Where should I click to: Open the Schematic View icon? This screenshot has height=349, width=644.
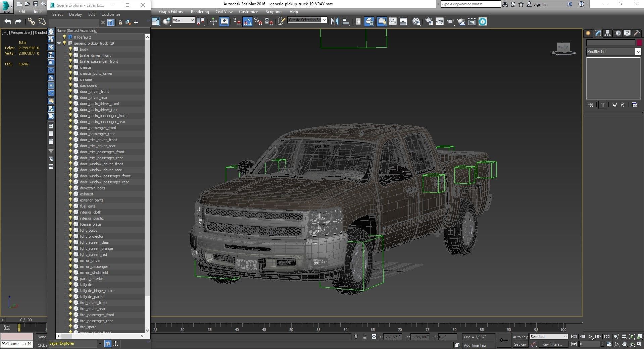[403, 21]
